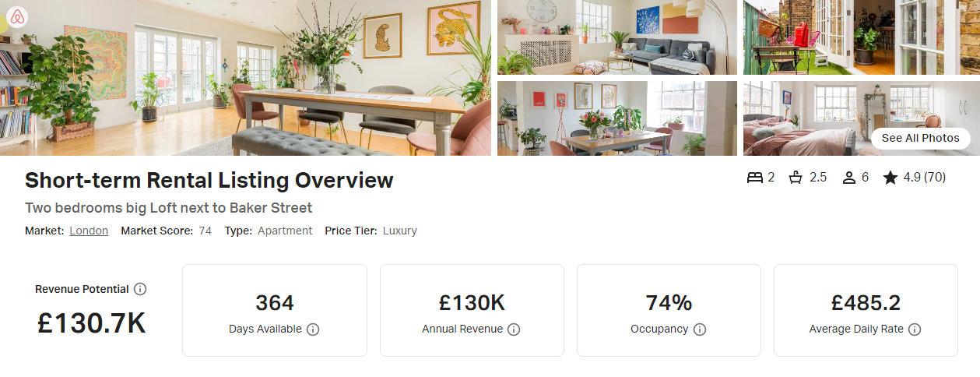Click the bathrooms bathtub icon
Screen dimensions: 980x377
796,178
